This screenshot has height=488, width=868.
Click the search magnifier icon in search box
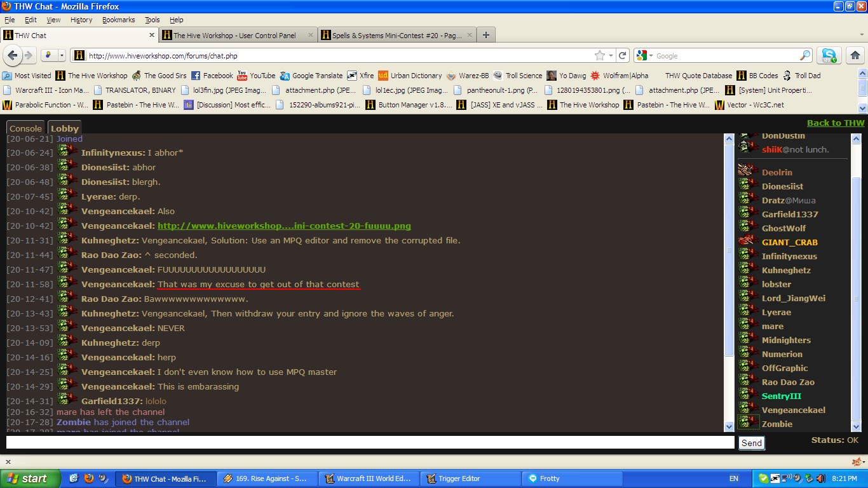[805, 55]
